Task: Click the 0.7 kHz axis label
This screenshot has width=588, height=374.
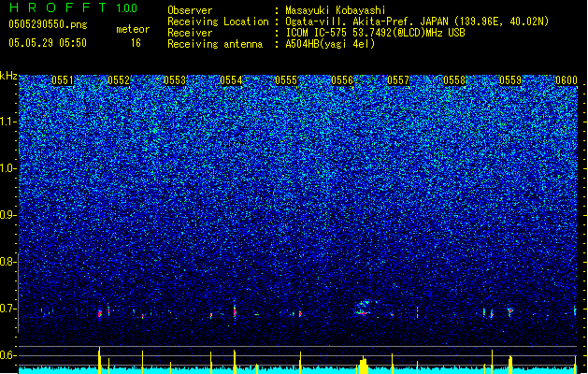Action: pyautogui.click(x=8, y=309)
